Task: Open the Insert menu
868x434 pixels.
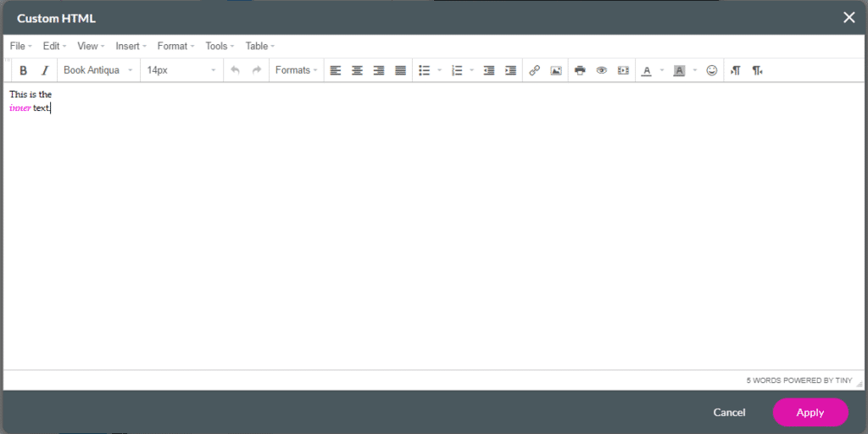Action: tap(131, 46)
